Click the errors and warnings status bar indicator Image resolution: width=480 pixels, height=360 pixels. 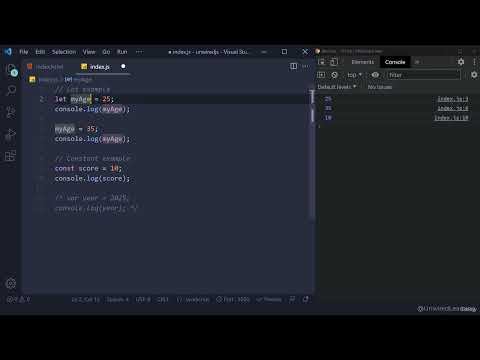[x=18, y=299]
